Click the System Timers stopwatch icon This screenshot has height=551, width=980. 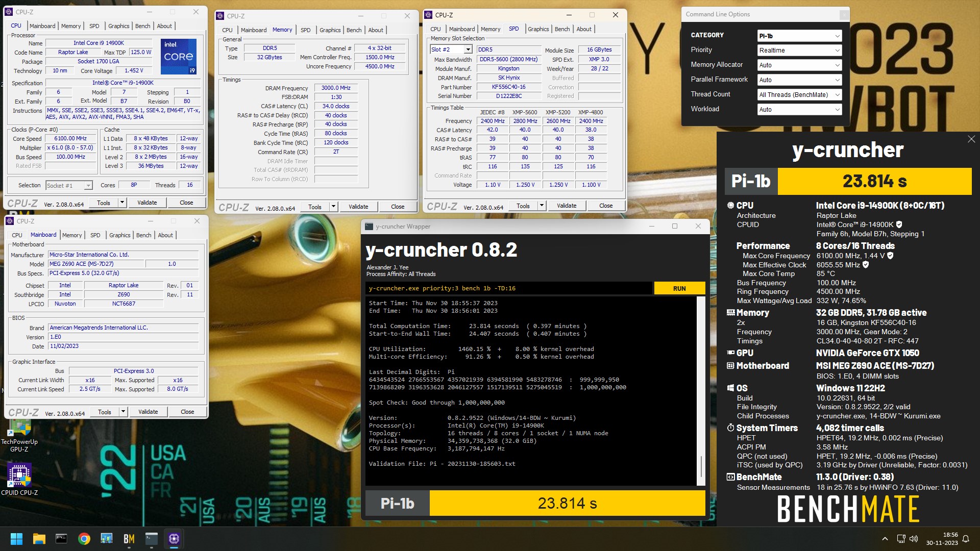click(730, 428)
